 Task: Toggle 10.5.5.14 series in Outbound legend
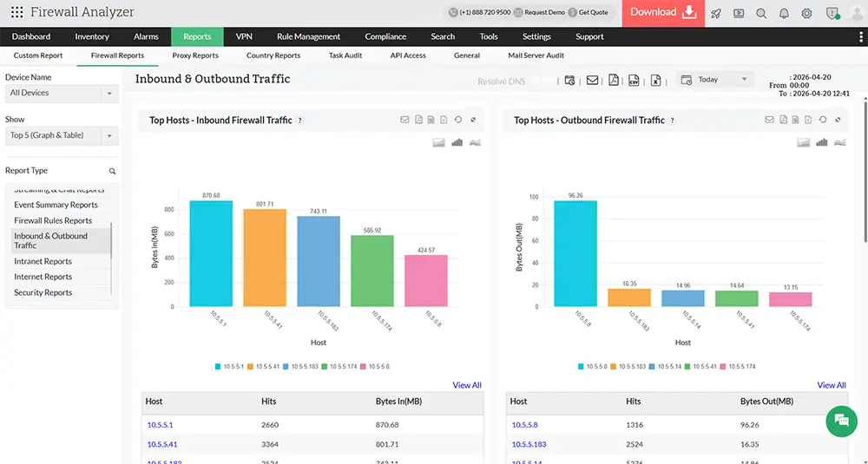pos(665,366)
